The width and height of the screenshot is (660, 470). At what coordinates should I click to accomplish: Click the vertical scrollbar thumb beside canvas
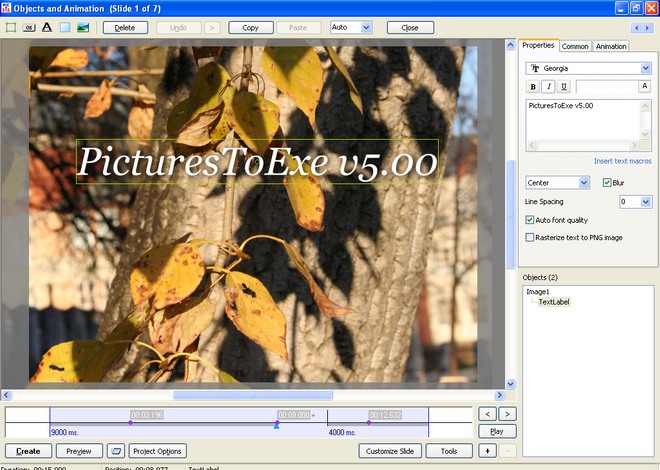point(511,214)
